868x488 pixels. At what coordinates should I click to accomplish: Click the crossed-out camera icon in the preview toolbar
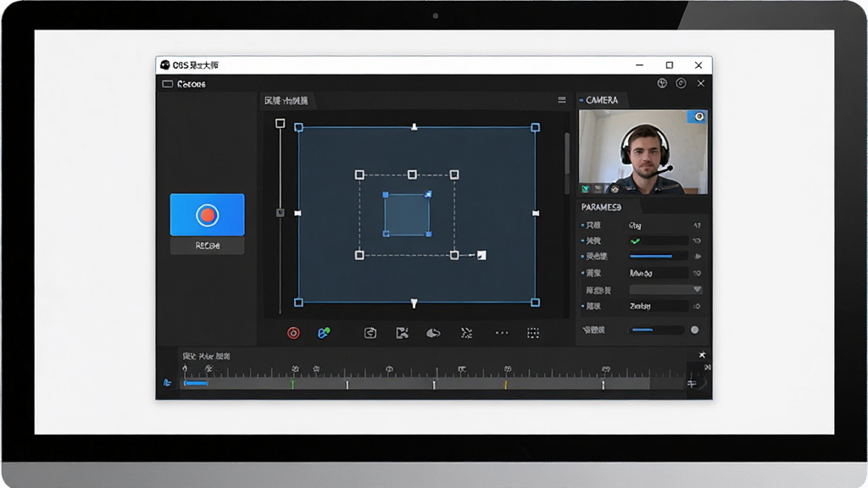pos(403,332)
